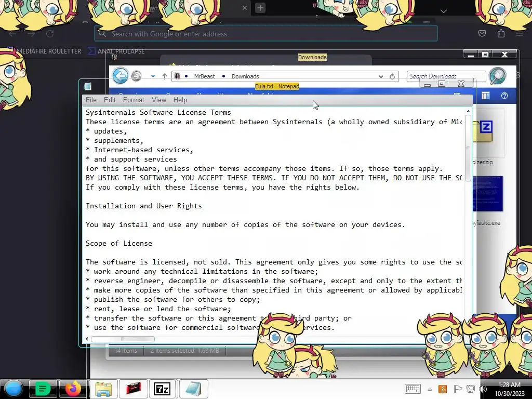The width and height of the screenshot is (532, 399).
Task: Click Explorer's magnifier search button
Action: (x=498, y=76)
